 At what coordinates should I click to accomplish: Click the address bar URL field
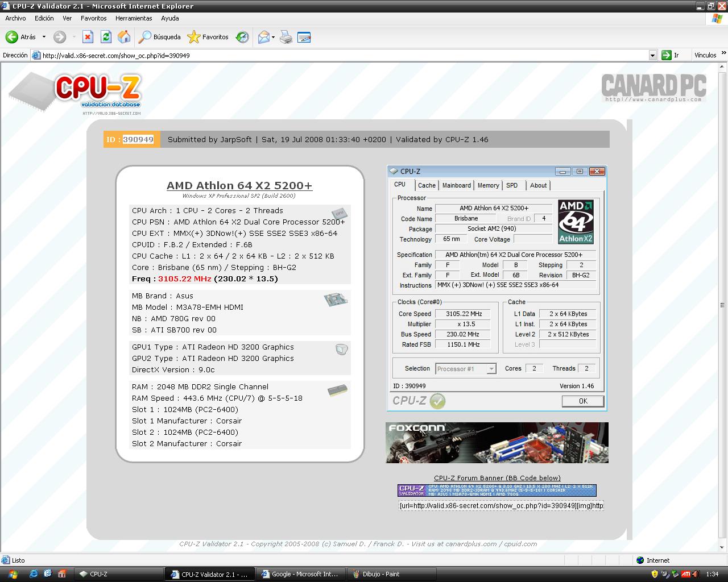pyautogui.click(x=345, y=55)
